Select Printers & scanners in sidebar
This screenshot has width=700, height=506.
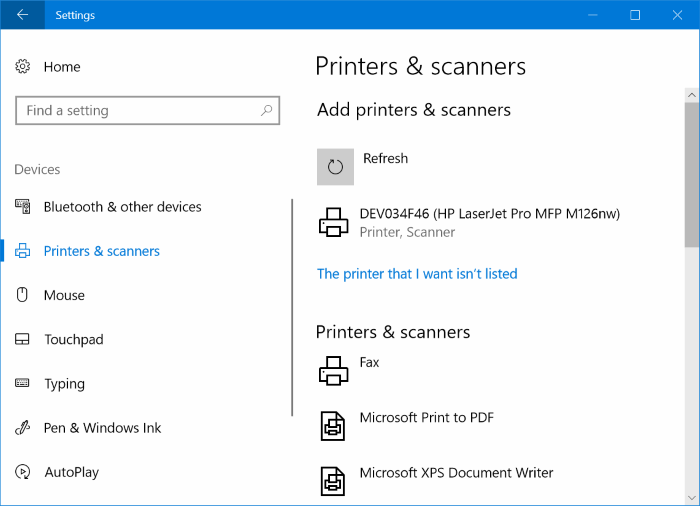101,251
